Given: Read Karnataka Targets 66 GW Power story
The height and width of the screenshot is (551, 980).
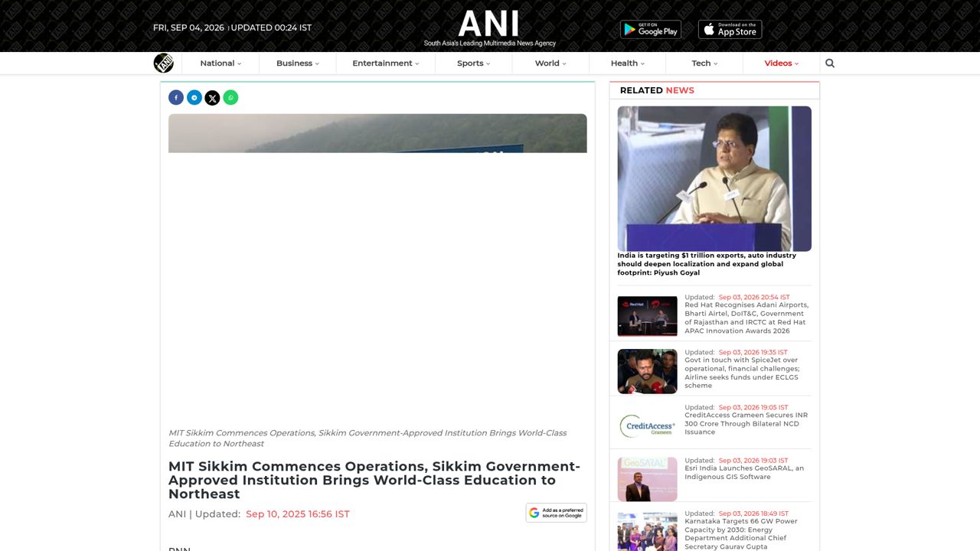Looking at the screenshot, I should (x=741, y=534).
